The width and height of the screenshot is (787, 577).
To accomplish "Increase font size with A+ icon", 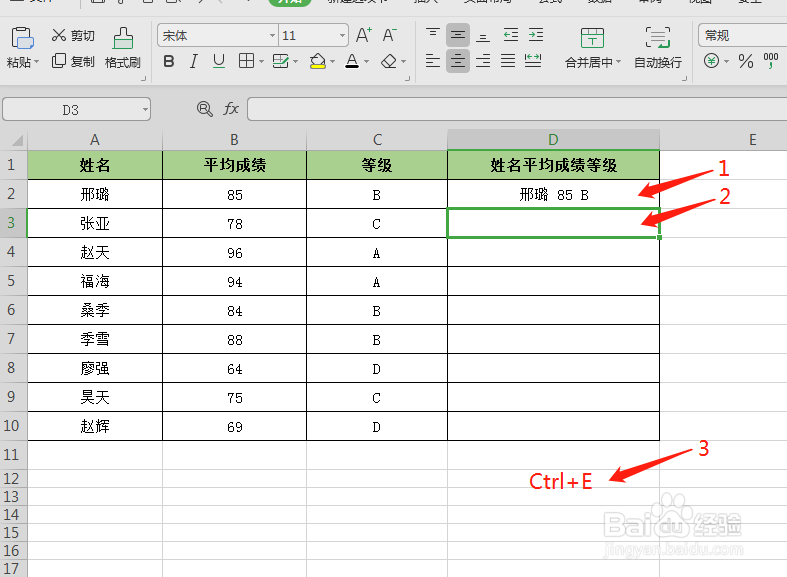I will 364,35.
